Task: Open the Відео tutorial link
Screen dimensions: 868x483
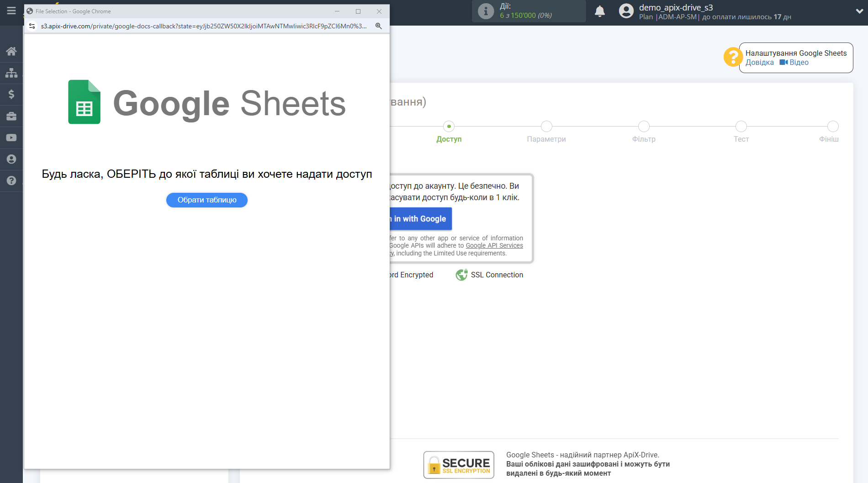Action: click(799, 63)
